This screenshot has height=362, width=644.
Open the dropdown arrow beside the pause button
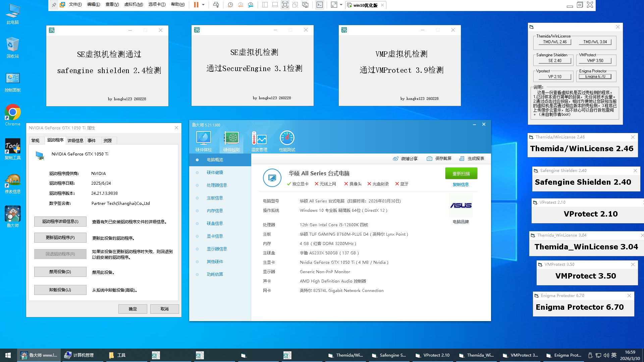203,5
